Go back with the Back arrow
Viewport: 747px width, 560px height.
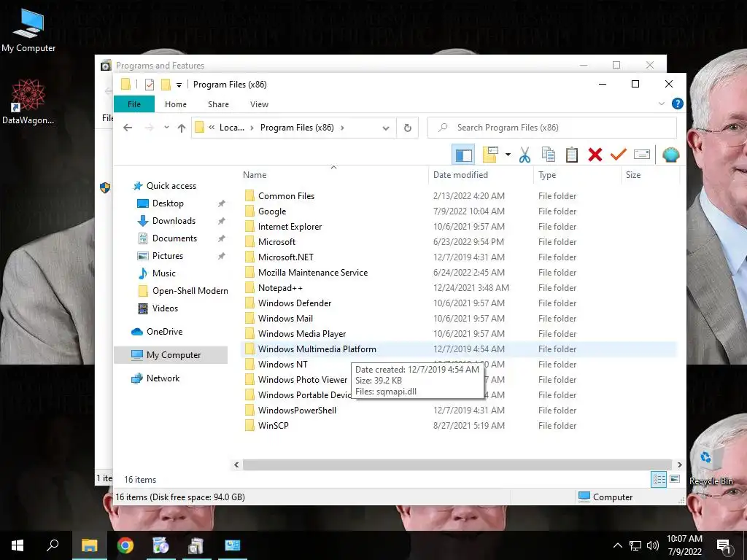[128, 128]
